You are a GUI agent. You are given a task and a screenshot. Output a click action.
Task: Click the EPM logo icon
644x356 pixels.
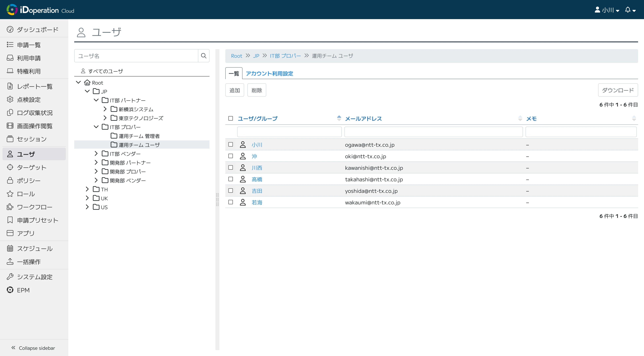pyautogui.click(x=10, y=290)
